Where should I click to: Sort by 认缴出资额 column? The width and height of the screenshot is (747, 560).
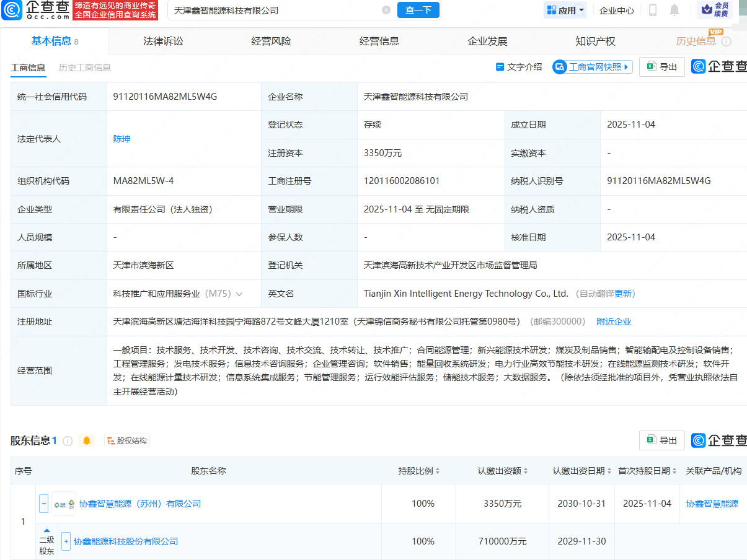click(502, 471)
